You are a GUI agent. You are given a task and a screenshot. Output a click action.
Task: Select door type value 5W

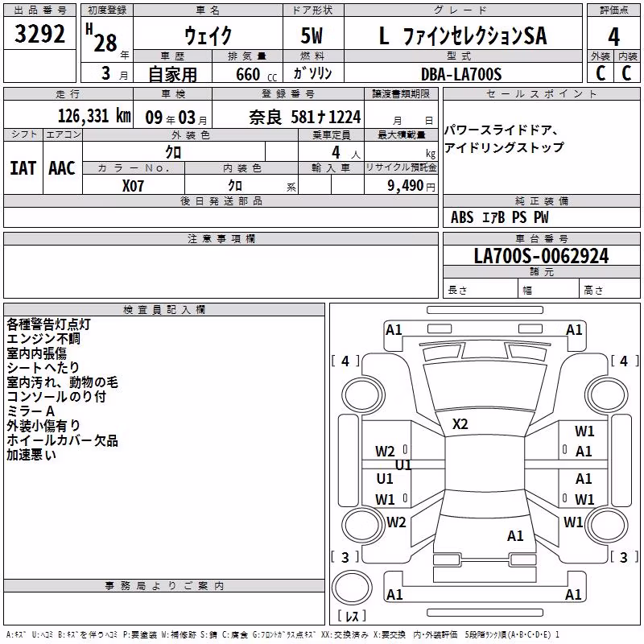click(x=312, y=35)
